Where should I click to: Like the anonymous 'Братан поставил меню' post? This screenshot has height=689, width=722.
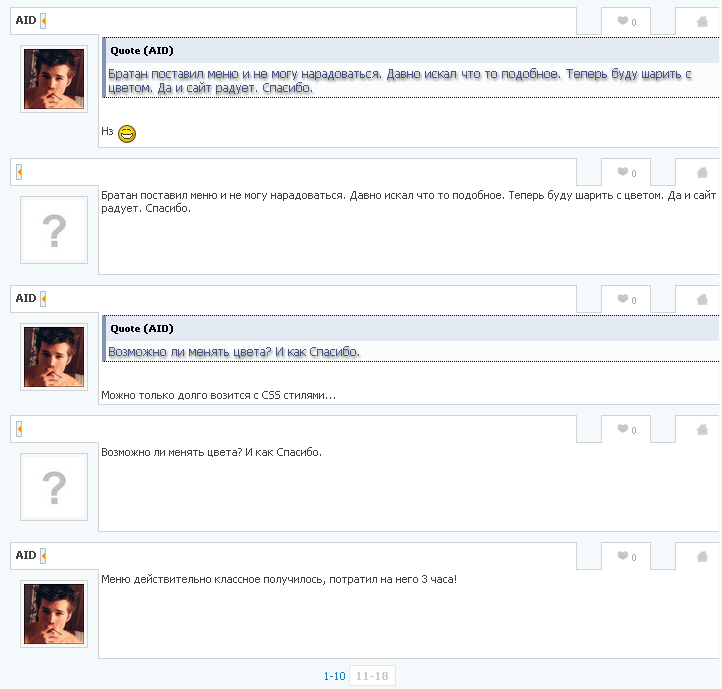point(623,172)
